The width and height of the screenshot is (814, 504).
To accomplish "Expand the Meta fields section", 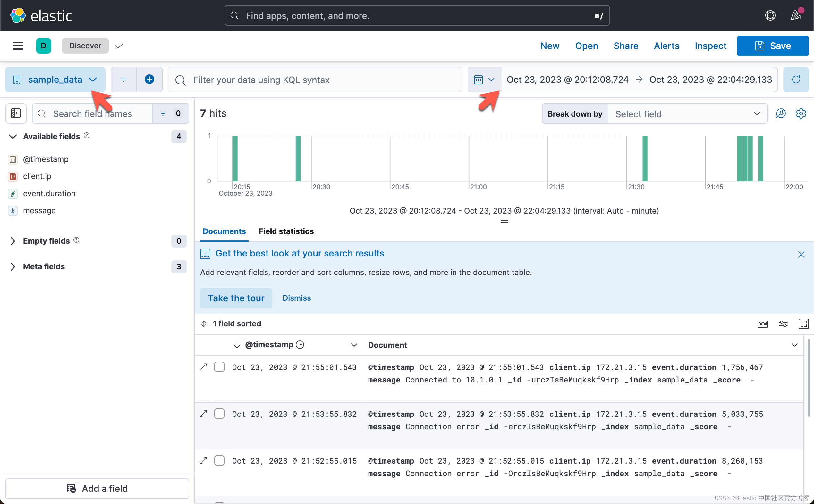I will coord(44,267).
